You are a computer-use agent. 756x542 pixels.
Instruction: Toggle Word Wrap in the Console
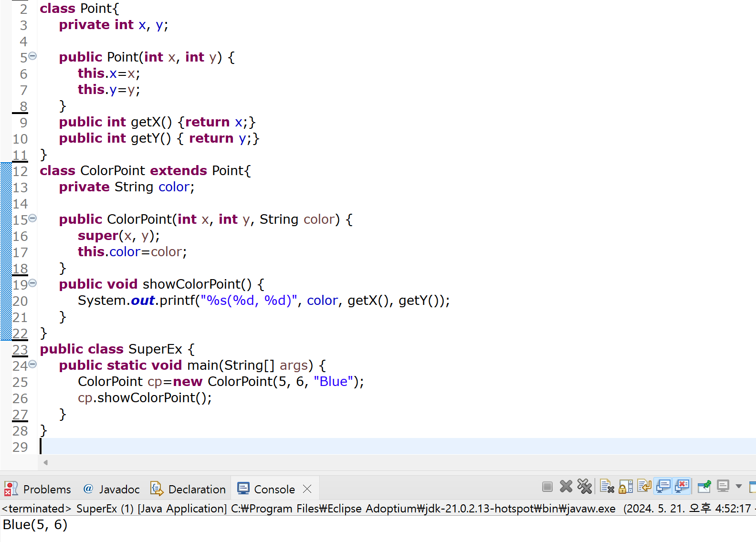pyautogui.click(x=644, y=487)
